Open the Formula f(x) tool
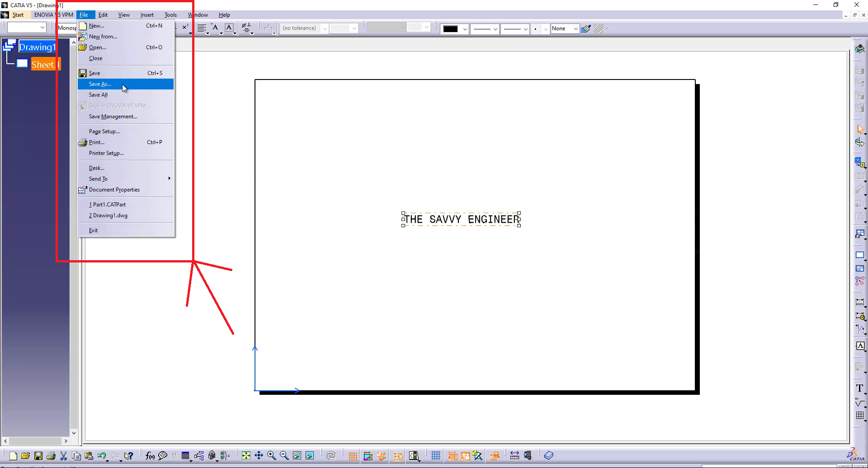The image size is (868, 468). (x=150, y=455)
